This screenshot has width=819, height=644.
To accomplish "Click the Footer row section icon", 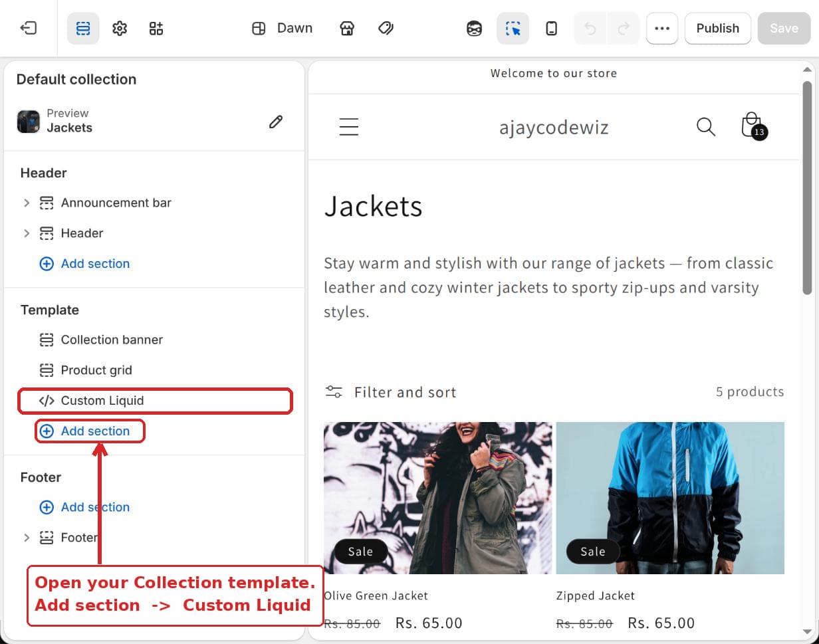I will 47,538.
